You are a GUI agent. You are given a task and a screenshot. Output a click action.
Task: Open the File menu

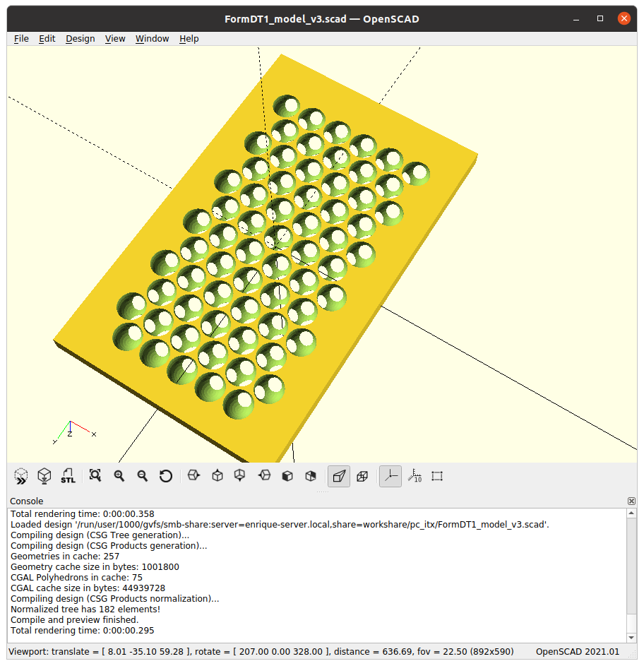[21, 39]
